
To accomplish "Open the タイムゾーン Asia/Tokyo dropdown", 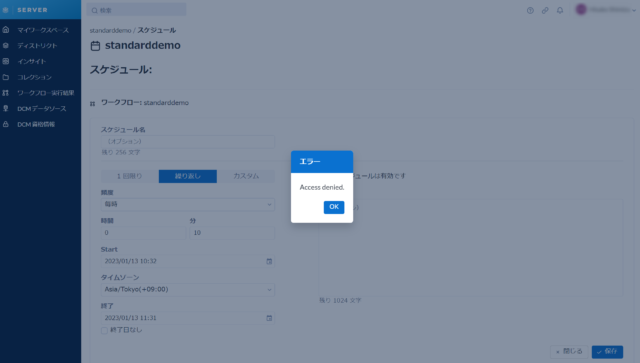I will tap(188, 290).
